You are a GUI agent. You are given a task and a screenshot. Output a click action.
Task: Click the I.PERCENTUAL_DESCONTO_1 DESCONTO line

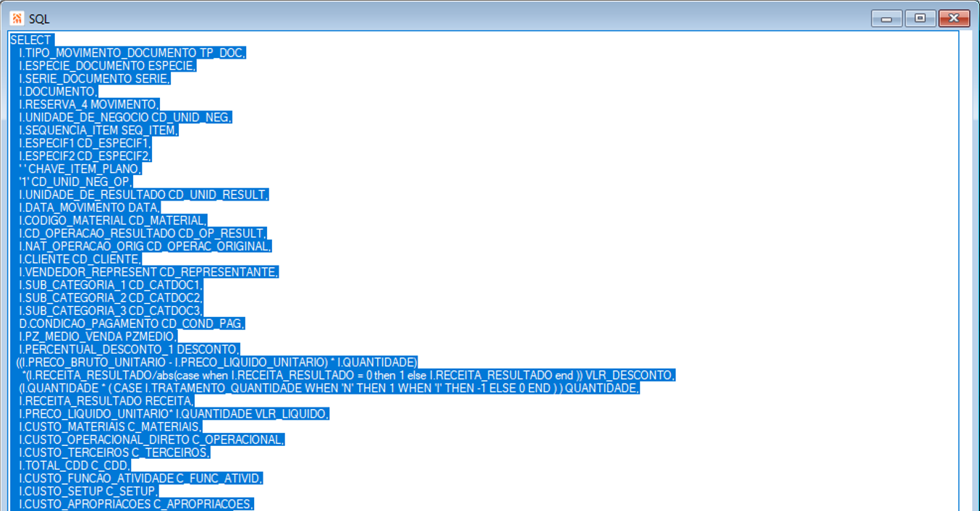pos(130,349)
